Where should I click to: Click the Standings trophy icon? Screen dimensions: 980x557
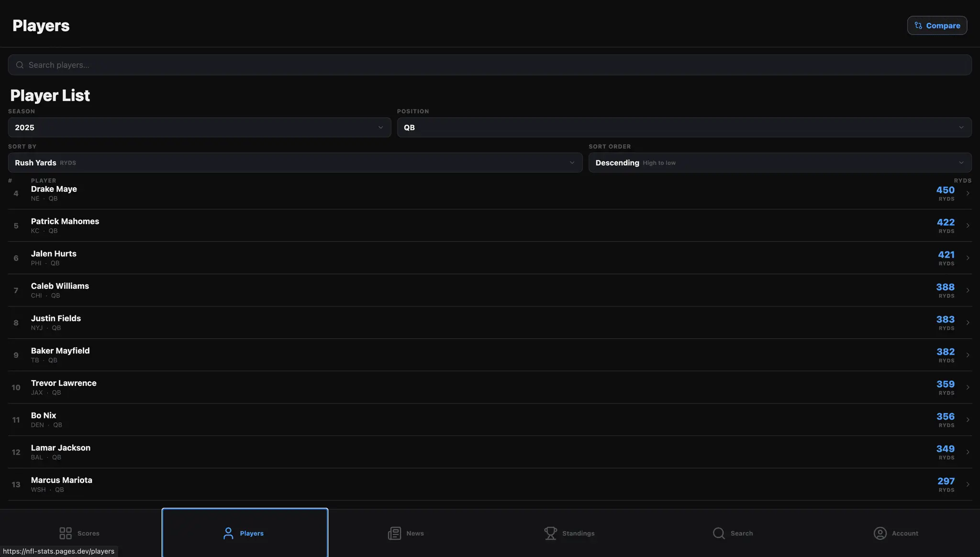551,533
